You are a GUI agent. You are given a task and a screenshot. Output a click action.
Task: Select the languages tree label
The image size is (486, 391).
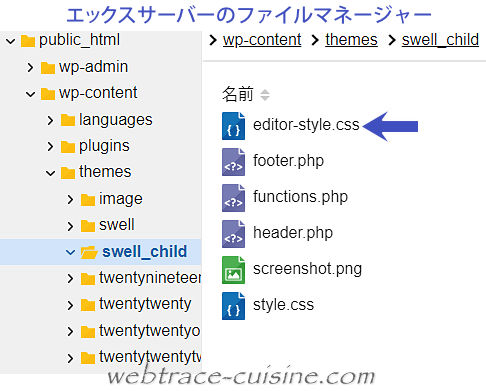tap(116, 120)
